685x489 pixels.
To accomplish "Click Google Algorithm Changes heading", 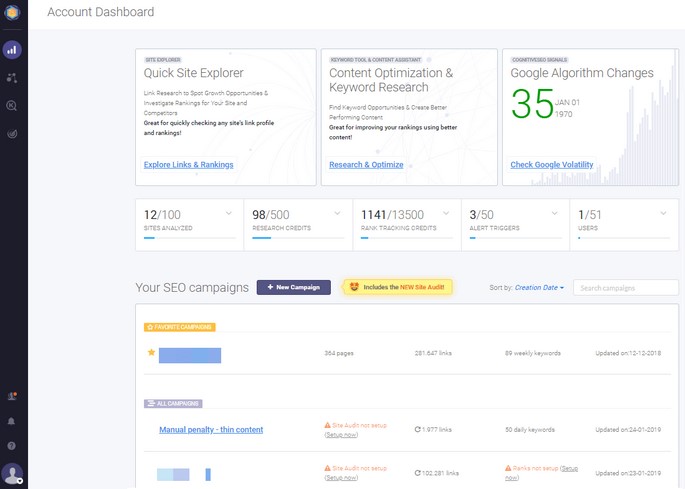I will click(x=582, y=73).
